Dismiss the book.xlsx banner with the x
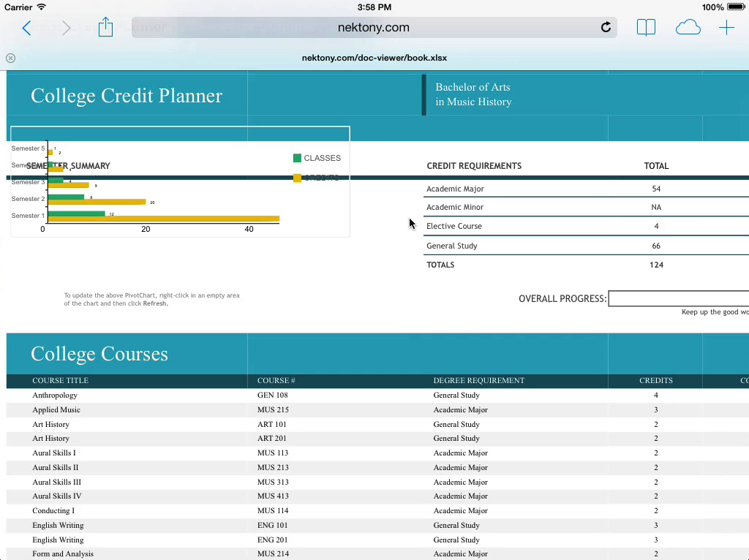749x560 pixels. point(10,58)
